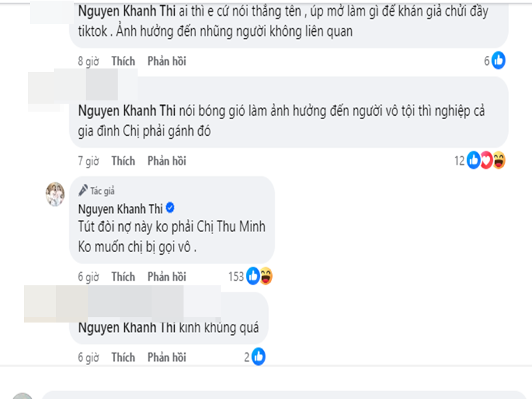
Task: Click Thích under the Tác giả comment
Action: (x=123, y=276)
